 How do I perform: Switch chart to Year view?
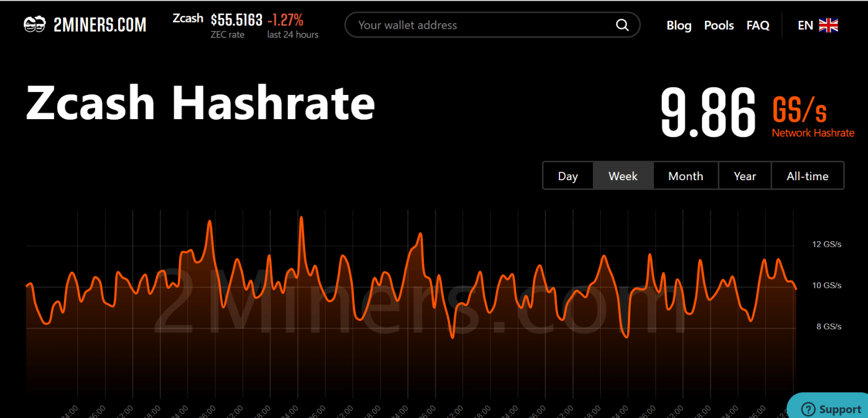(745, 176)
